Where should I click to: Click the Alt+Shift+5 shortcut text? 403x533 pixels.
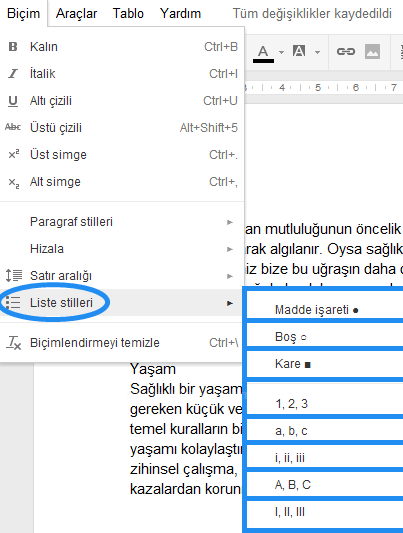pos(209,128)
